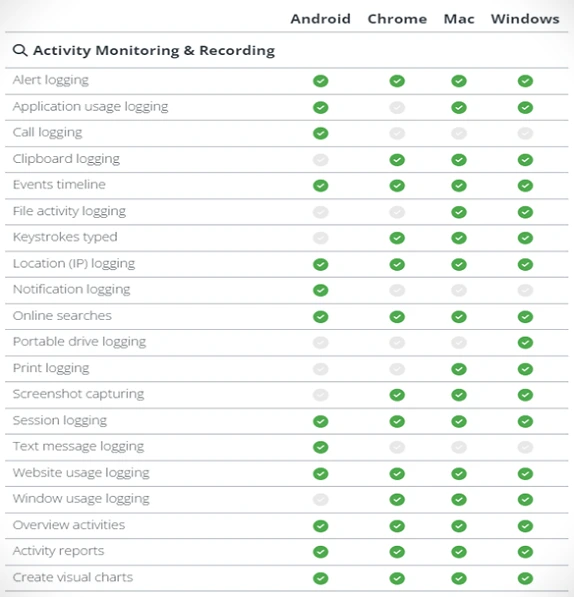Click the gray check for Text message logging on Windows
Viewport: 574px width, 597px height.
[525, 447]
